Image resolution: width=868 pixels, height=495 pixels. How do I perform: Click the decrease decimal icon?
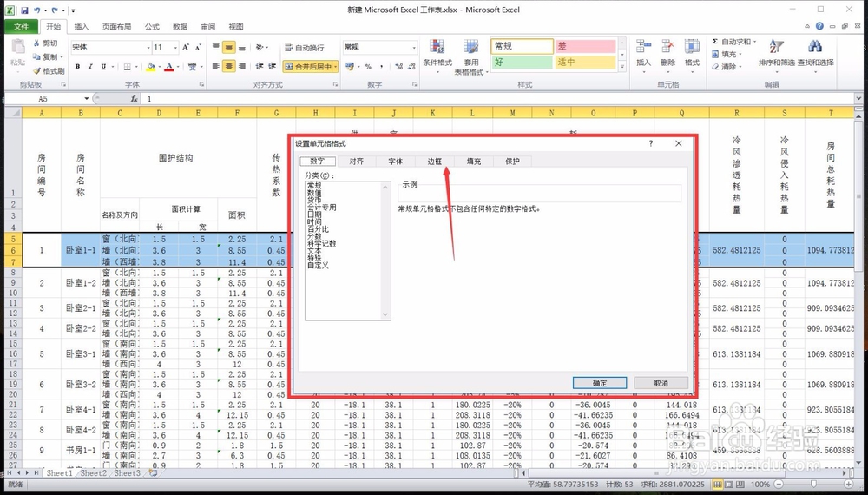point(412,67)
